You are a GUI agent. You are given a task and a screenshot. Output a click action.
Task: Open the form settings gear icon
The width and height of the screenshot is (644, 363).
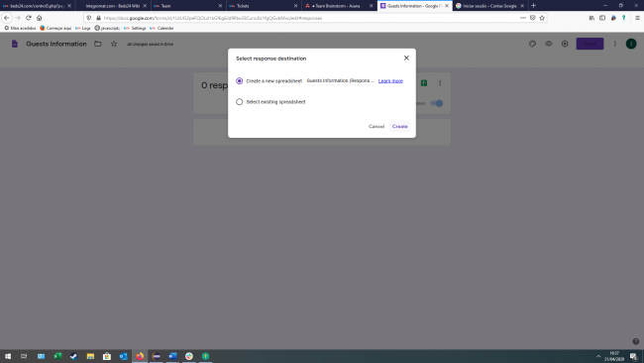pos(565,44)
